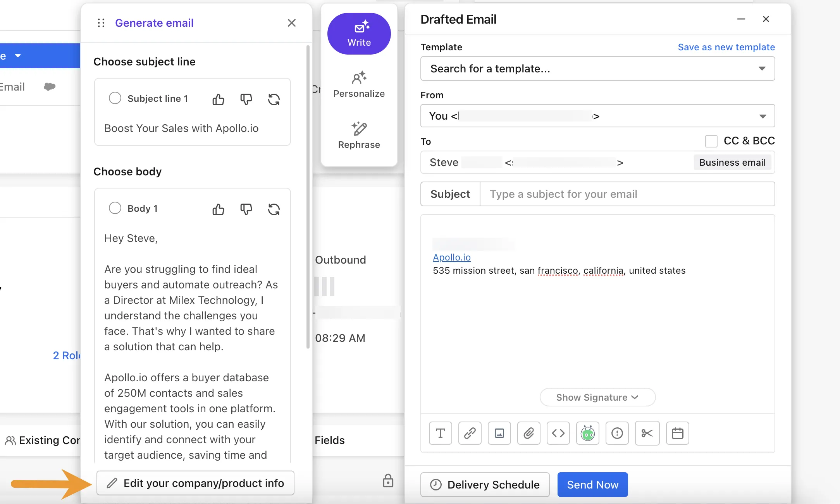This screenshot has width=840, height=504.
Task: Select Subject line 1 radio button
Action: click(x=114, y=98)
